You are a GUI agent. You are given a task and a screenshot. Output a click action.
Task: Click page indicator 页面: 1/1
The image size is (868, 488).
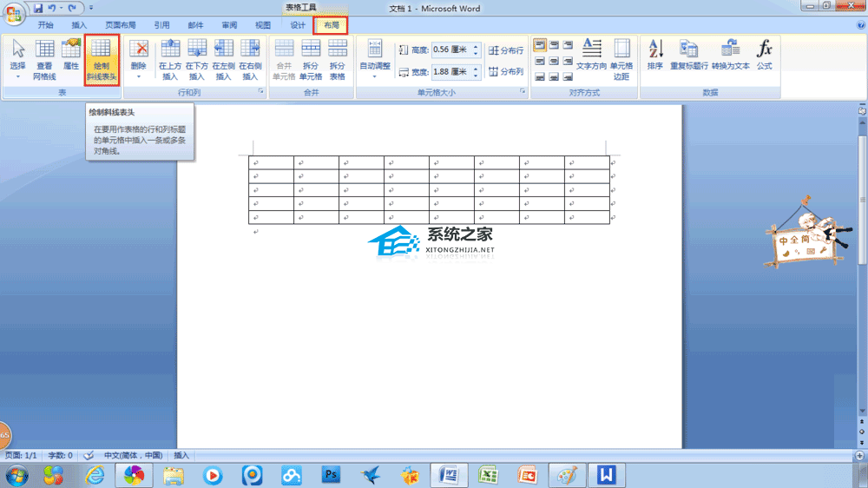(x=21, y=455)
